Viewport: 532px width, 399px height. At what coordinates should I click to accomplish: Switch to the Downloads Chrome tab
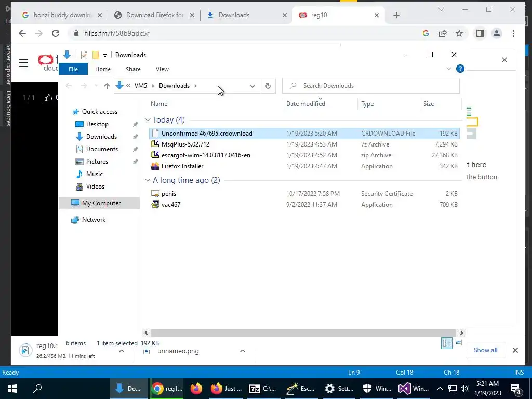(x=247, y=15)
